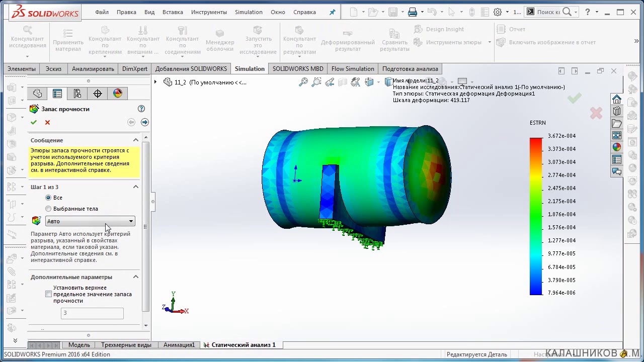Click the search magnifier in Поиск box
Screen dimensions: 644x362
click(x=567, y=12)
